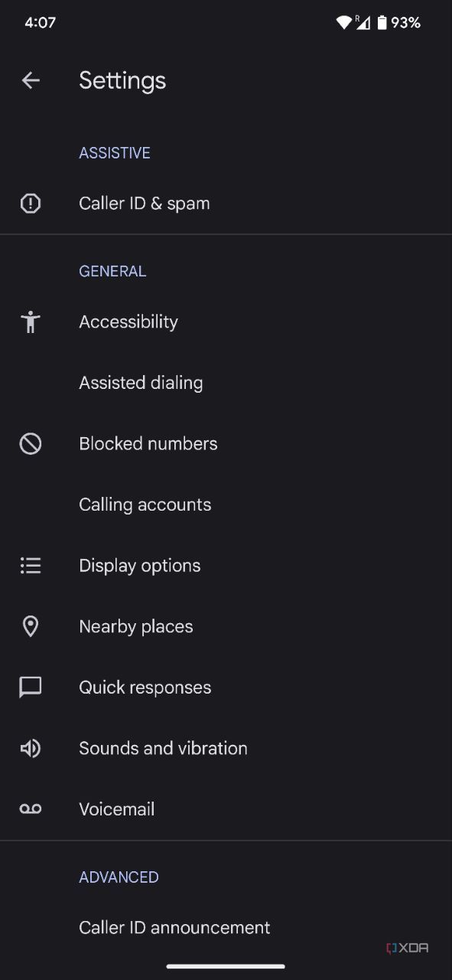Open Caller ID announcement settings
The width and height of the screenshot is (452, 980).
[x=174, y=927]
